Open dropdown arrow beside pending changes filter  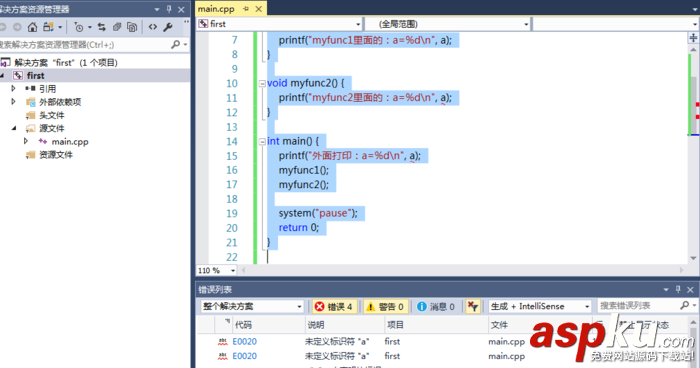coord(90,28)
